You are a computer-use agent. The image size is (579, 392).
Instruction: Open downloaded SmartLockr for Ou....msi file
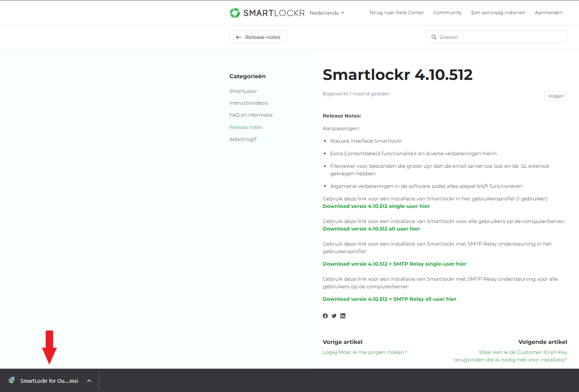coord(49,381)
